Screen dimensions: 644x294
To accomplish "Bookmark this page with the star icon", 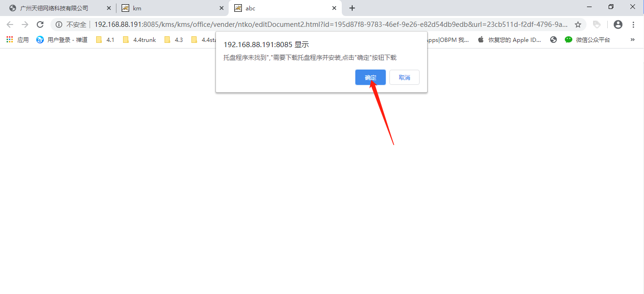I will pyautogui.click(x=578, y=24).
